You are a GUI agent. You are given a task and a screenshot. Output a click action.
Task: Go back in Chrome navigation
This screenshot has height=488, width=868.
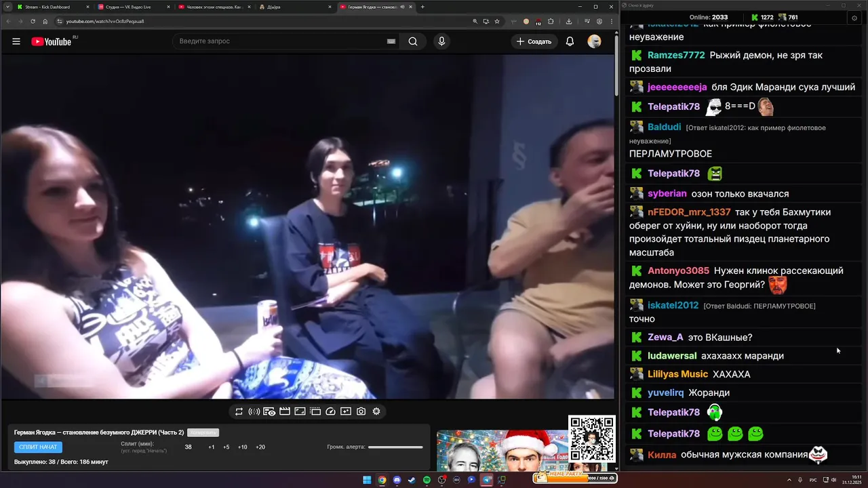click(x=8, y=21)
